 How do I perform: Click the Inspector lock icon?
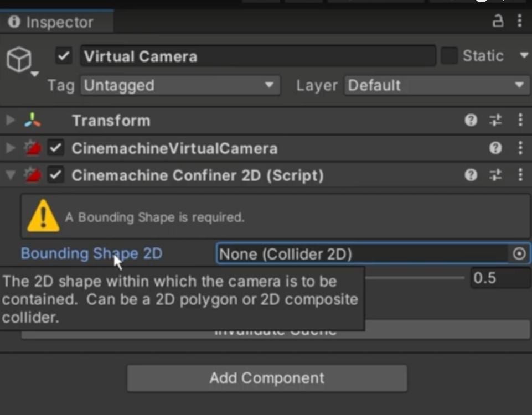498,21
